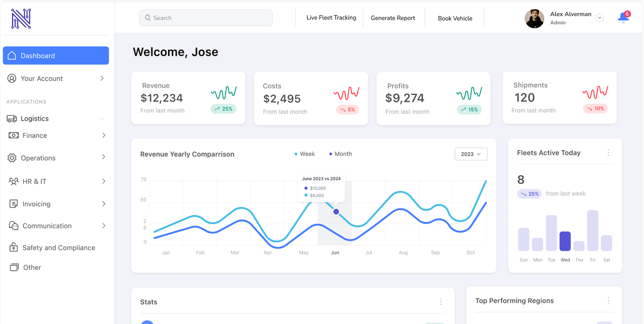
Task: Click Live Fleet Tracking link
Action: tap(331, 18)
